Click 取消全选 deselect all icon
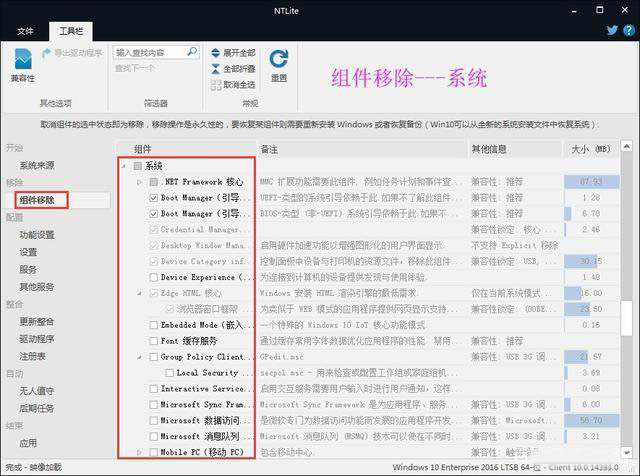The image size is (640, 476). (216, 85)
